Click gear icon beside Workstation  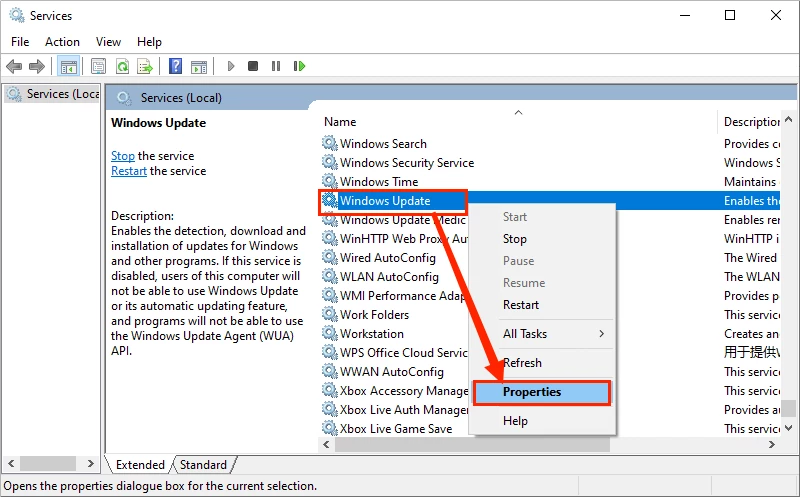point(330,333)
